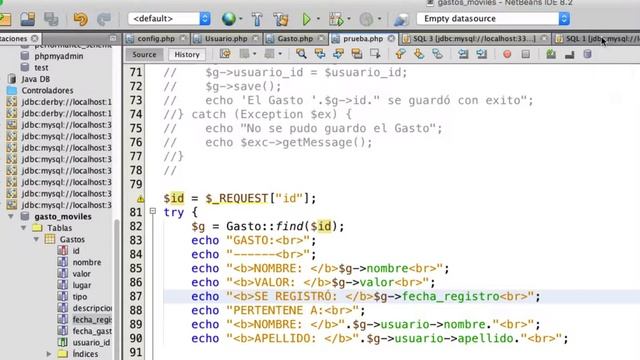Click the warning icon in the line 80 gutter
Image resolution: width=640 pixels, height=360 pixels.
140,199
